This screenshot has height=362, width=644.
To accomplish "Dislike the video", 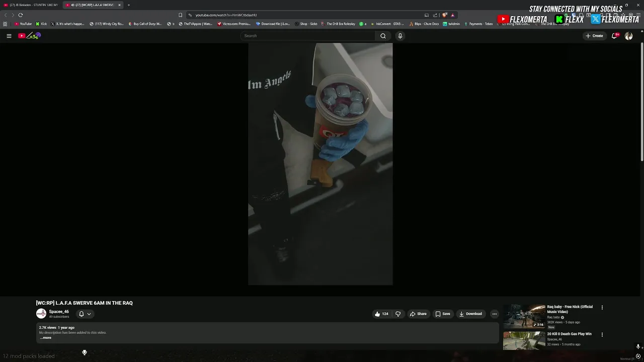I will [398, 314].
